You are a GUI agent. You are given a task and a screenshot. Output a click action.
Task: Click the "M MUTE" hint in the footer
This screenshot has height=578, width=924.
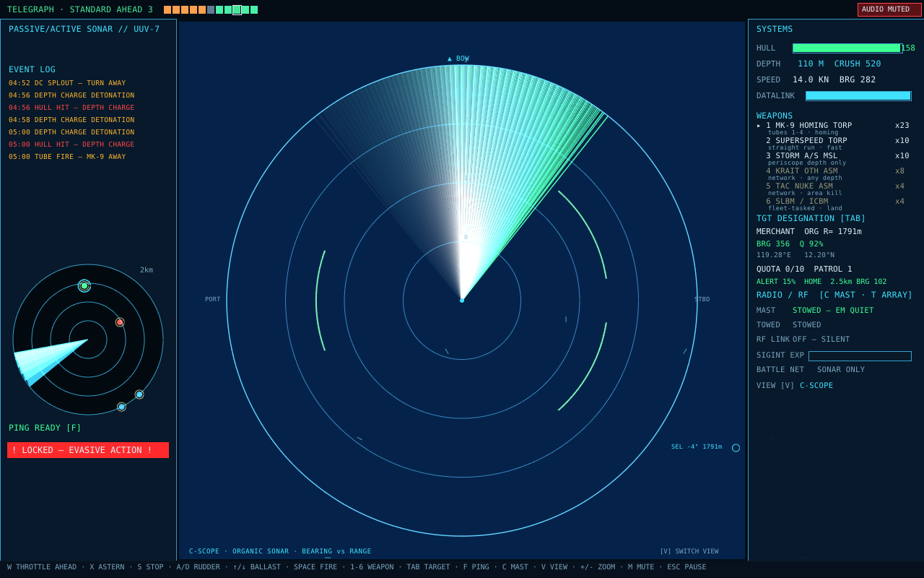641,567
